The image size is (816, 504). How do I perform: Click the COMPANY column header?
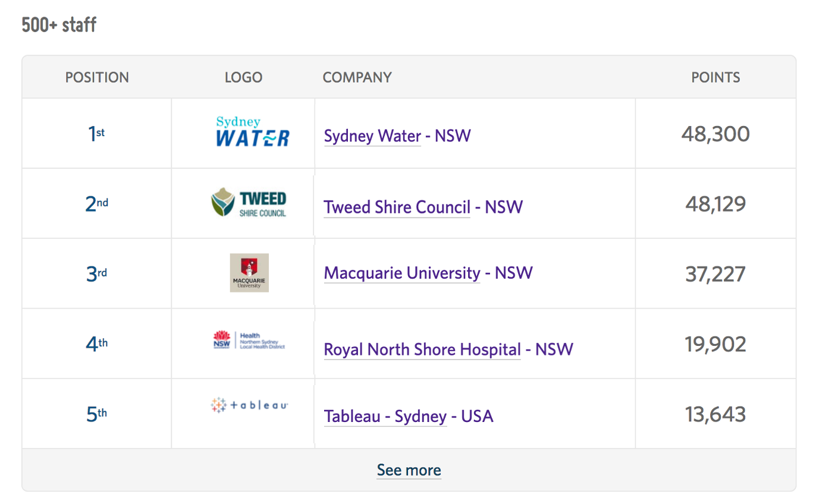click(357, 77)
